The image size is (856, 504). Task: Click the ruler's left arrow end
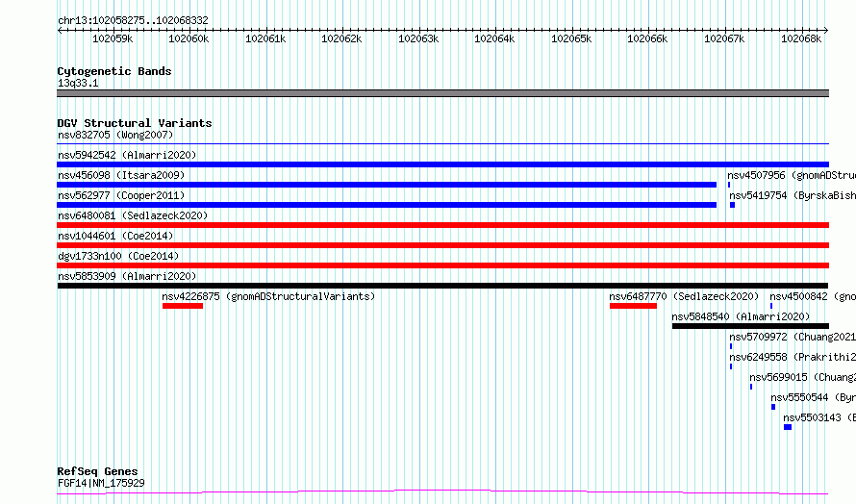click(x=59, y=30)
